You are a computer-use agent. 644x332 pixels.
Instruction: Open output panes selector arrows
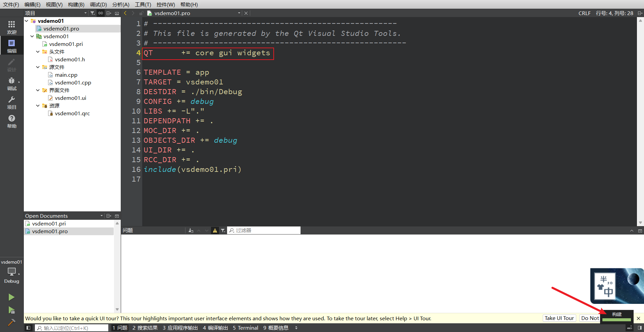pyautogui.click(x=296, y=328)
